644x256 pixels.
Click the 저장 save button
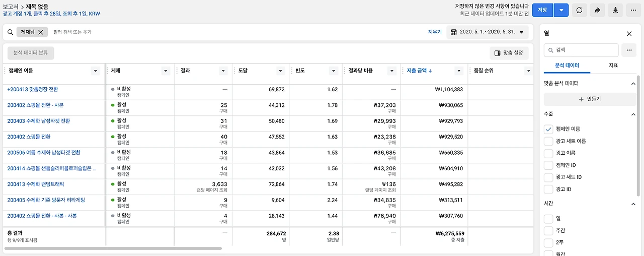click(x=542, y=10)
